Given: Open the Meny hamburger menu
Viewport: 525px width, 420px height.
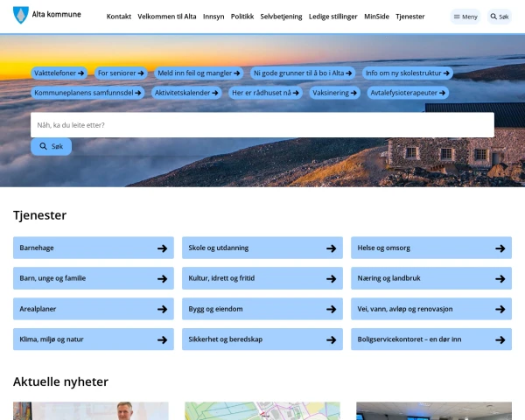Looking at the screenshot, I should (x=465, y=17).
